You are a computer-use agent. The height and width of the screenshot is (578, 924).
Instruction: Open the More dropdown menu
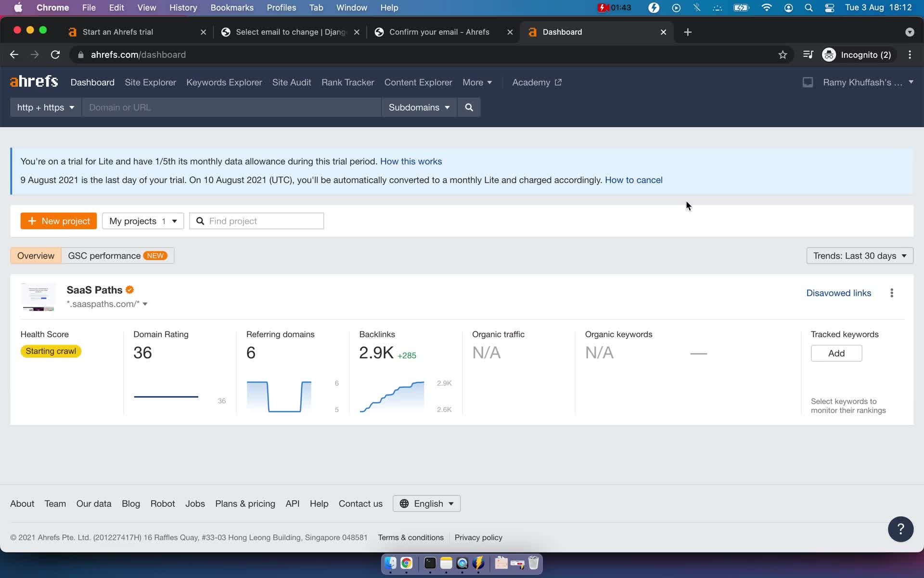477,82
